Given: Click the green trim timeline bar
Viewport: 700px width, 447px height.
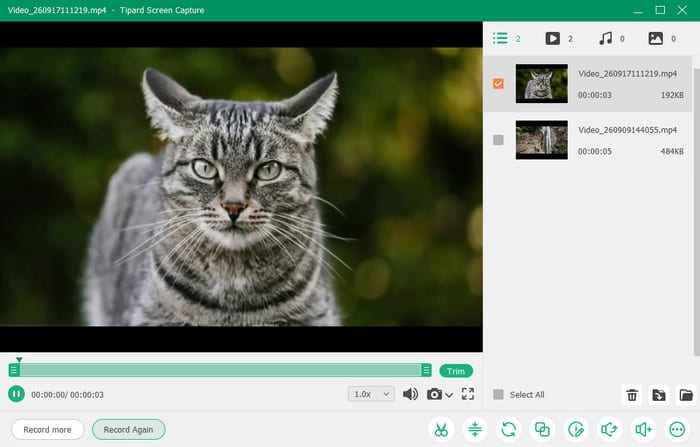Looking at the screenshot, I should [220, 370].
